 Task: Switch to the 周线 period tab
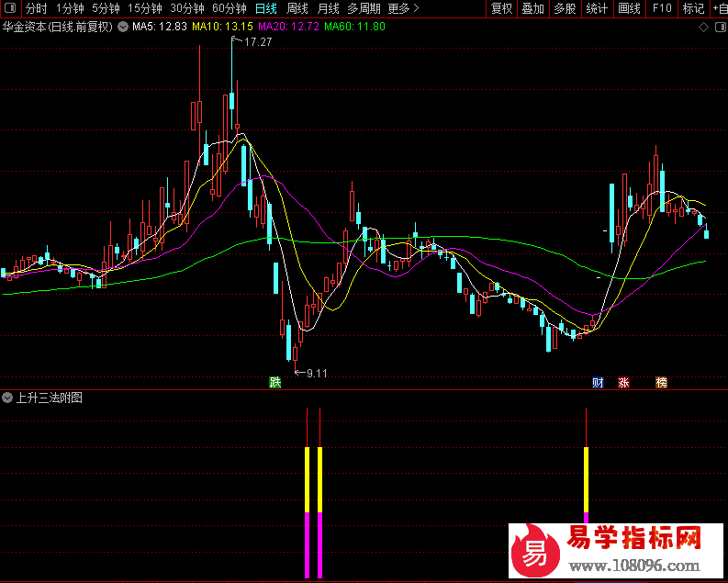[x=297, y=8]
